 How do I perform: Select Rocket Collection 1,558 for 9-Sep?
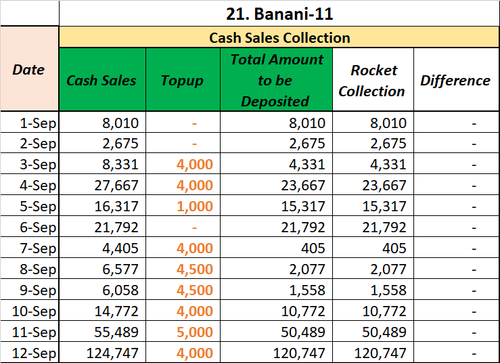pos(373,290)
